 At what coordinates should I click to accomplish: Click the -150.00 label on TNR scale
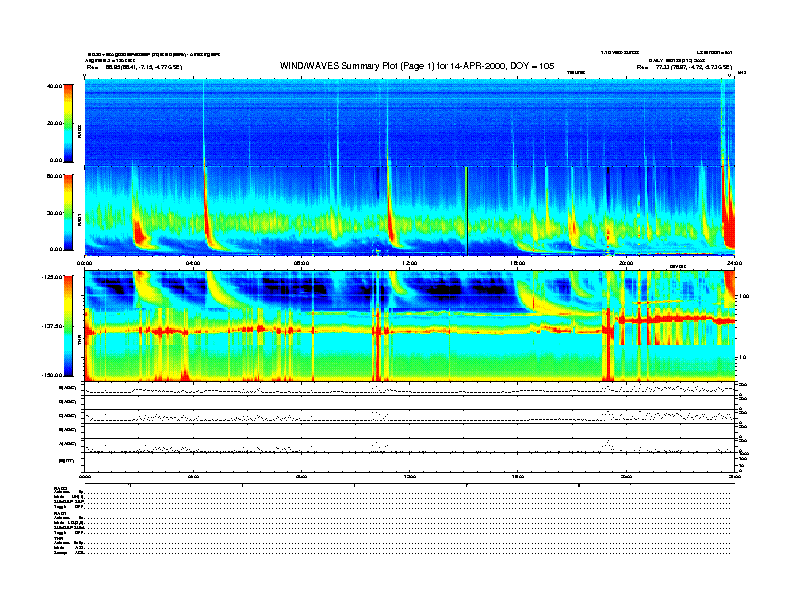tap(52, 375)
